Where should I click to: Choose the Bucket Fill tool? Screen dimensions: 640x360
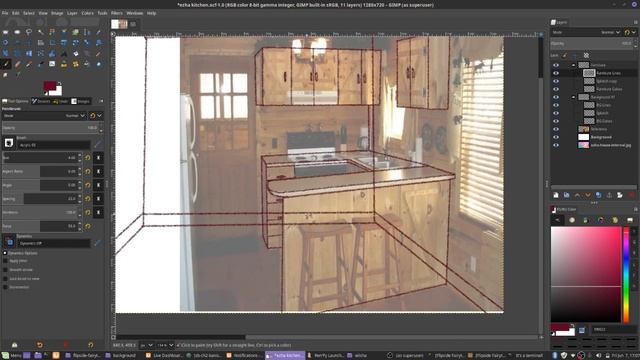[76, 53]
